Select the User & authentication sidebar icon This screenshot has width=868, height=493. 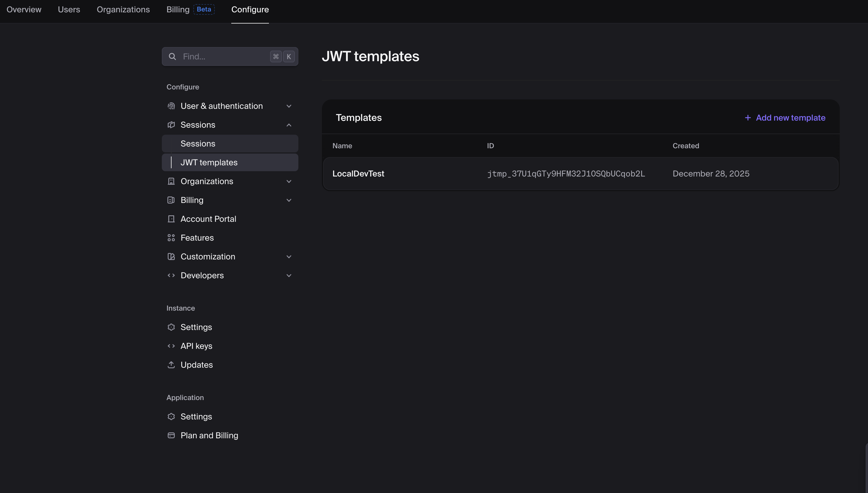pos(171,106)
